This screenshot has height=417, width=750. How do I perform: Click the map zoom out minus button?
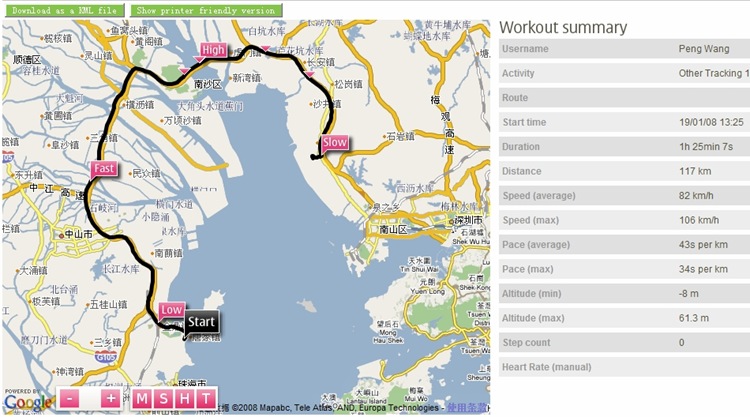coord(70,398)
